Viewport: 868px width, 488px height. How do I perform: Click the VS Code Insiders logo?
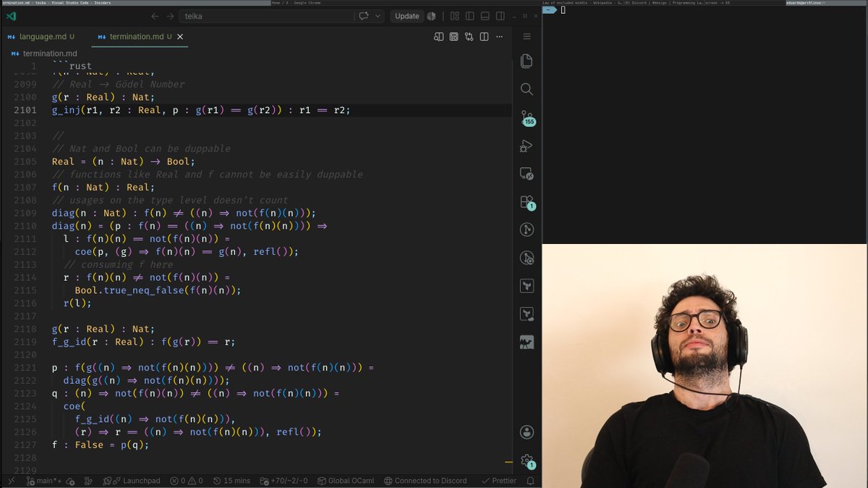tap(12, 16)
